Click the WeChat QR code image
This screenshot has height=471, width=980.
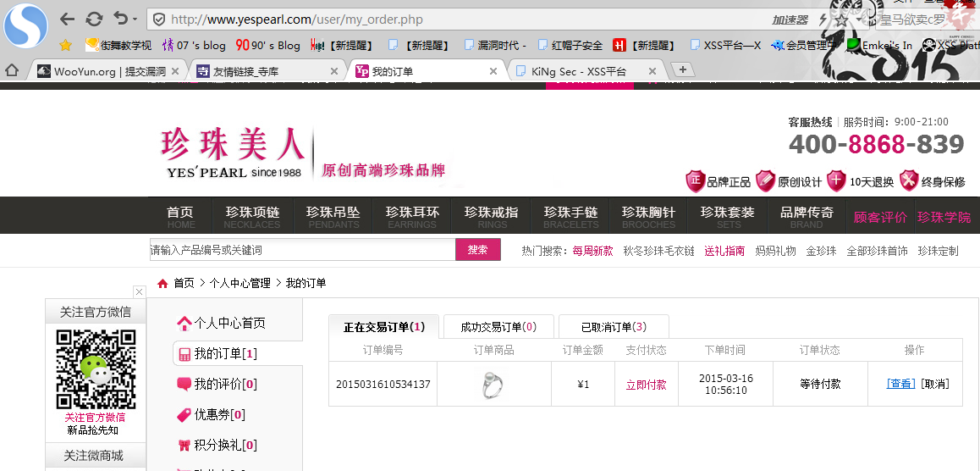pyautogui.click(x=96, y=369)
